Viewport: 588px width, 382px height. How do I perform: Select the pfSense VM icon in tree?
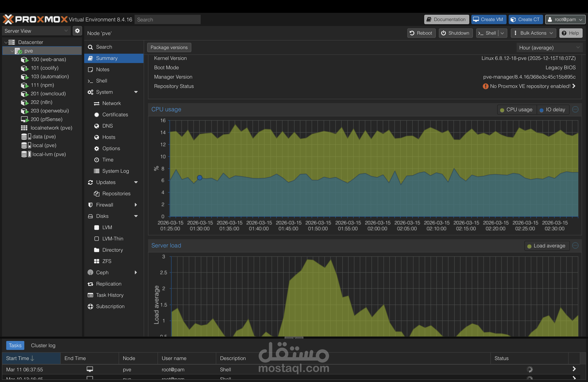coord(25,119)
